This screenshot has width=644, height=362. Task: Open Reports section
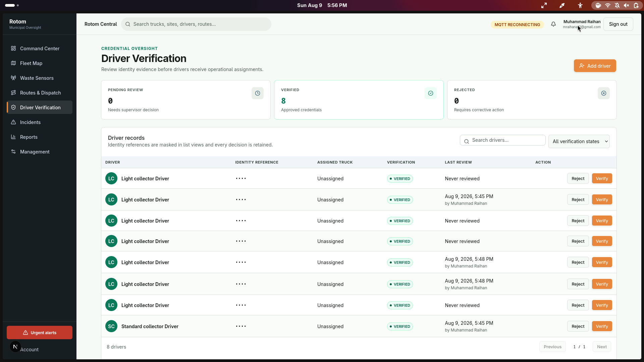pyautogui.click(x=40, y=137)
